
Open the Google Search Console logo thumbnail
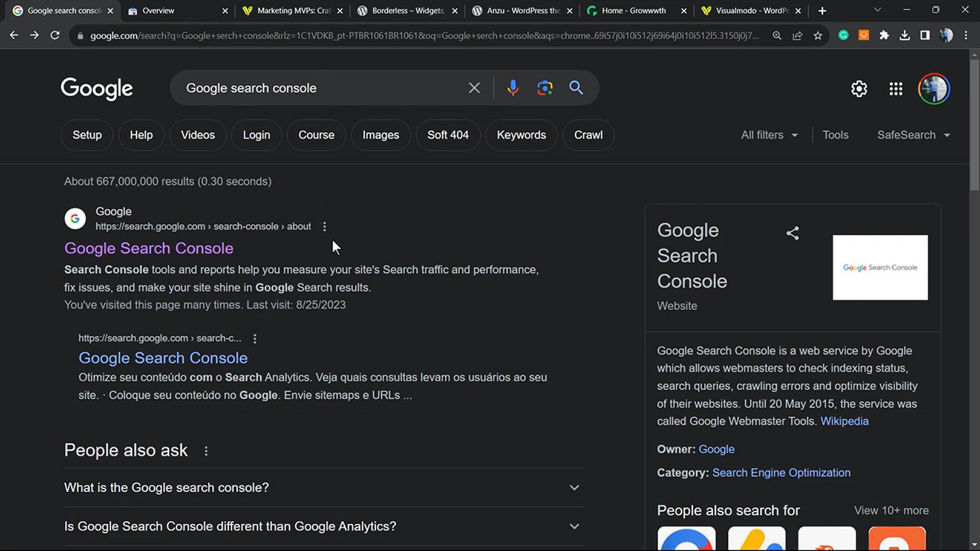click(880, 267)
